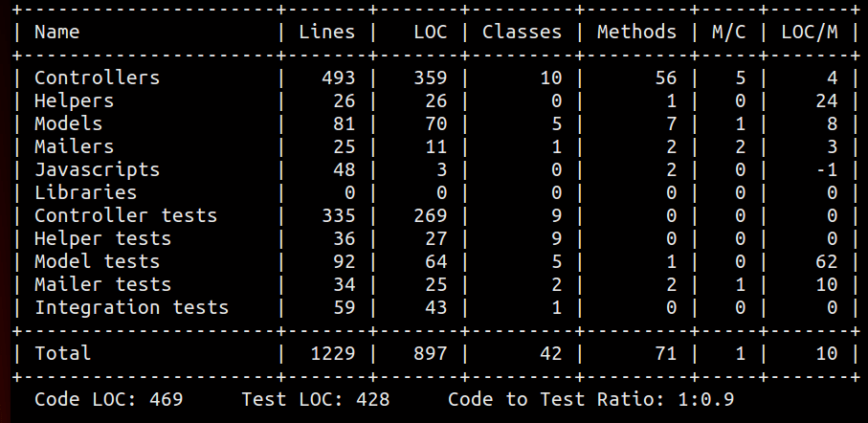Select Controller tests Lines value 335
Screen dimensions: 868x423
point(338,215)
